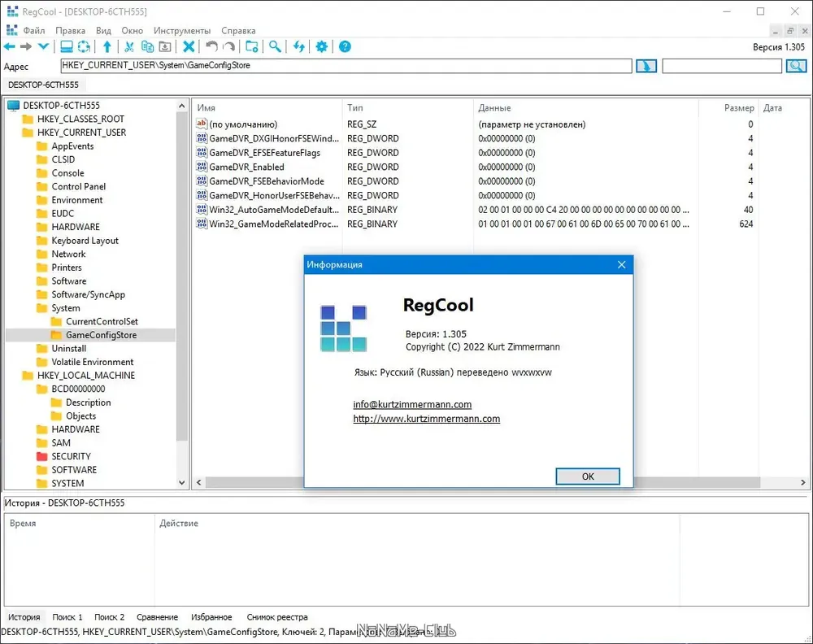Switch to the Избранное tab

pyautogui.click(x=211, y=617)
